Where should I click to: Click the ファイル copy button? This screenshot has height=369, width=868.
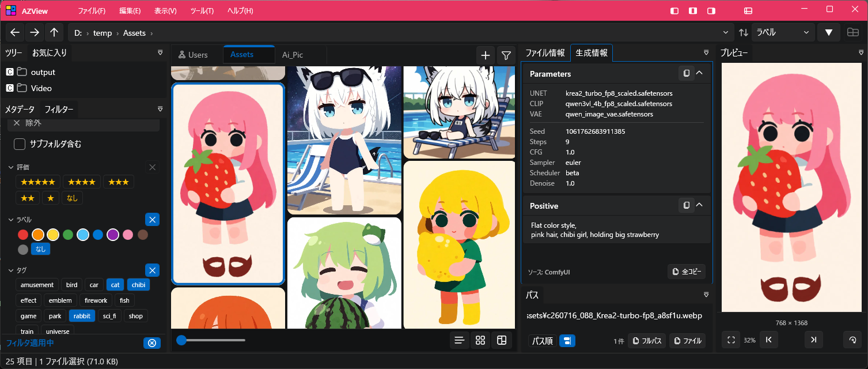click(687, 341)
